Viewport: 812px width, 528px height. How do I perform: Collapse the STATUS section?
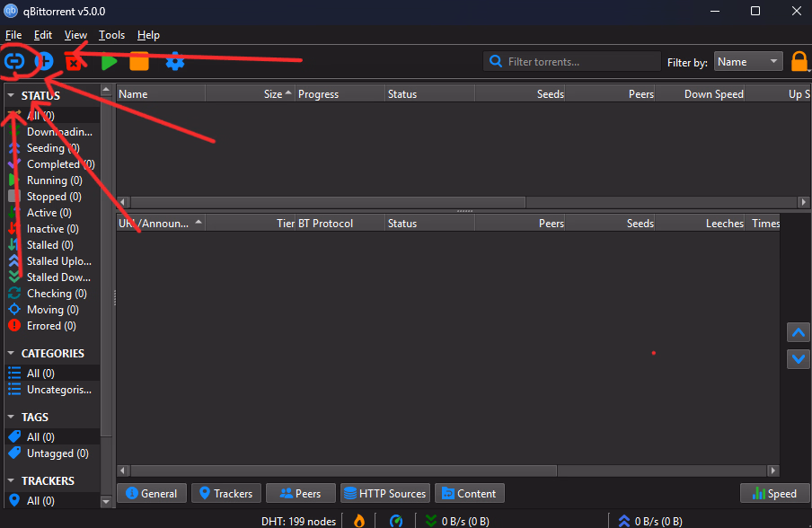point(11,95)
